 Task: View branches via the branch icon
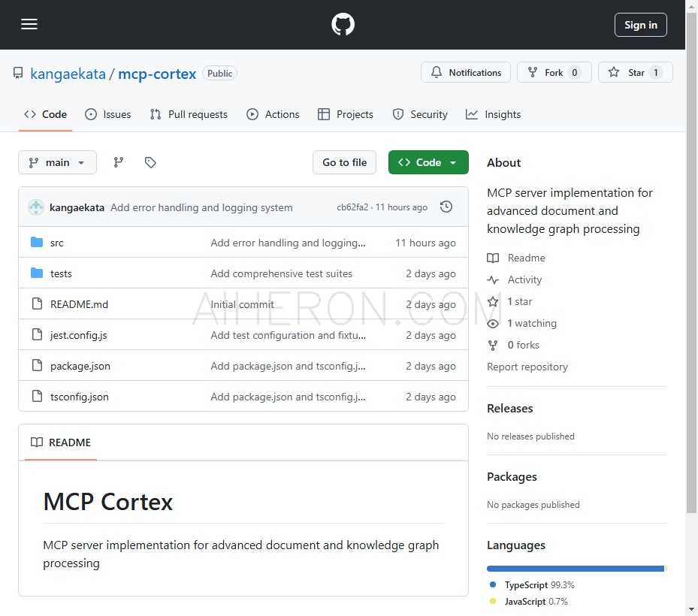click(x=119, y=162)
